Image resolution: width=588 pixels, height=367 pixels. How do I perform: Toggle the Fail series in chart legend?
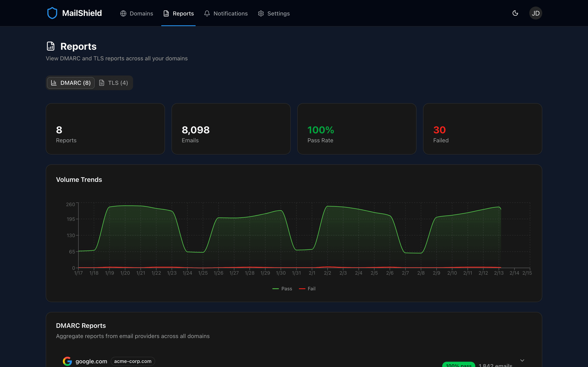tap(307, 289)
